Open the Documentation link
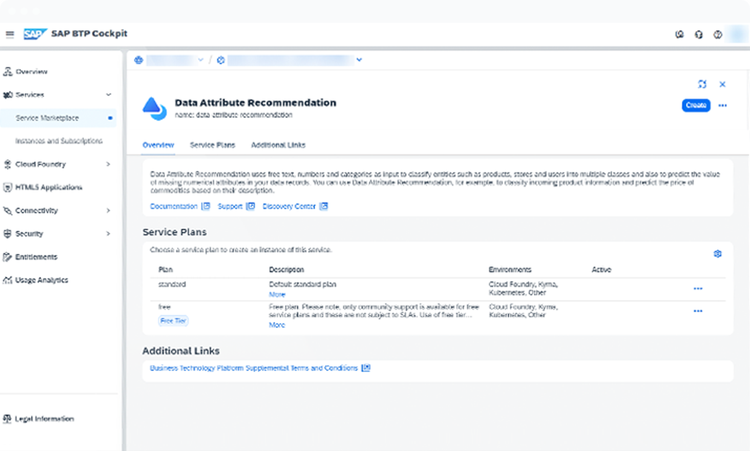 click(x=174, y=206)
